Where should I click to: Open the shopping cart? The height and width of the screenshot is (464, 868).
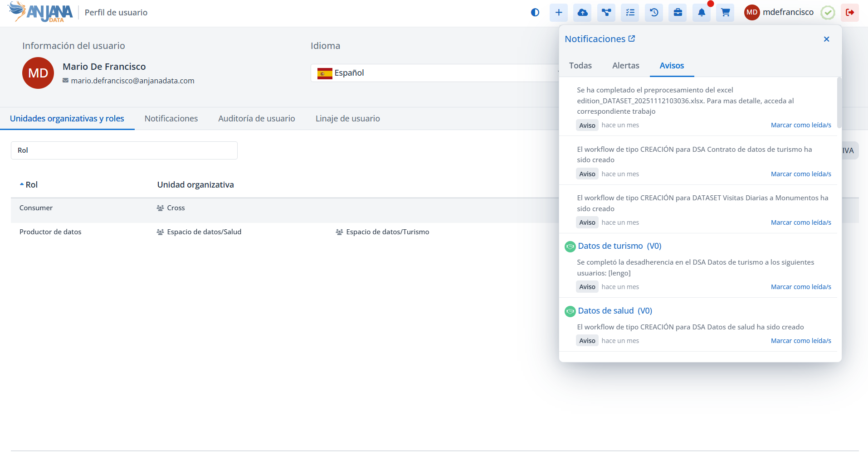[725, 13]
